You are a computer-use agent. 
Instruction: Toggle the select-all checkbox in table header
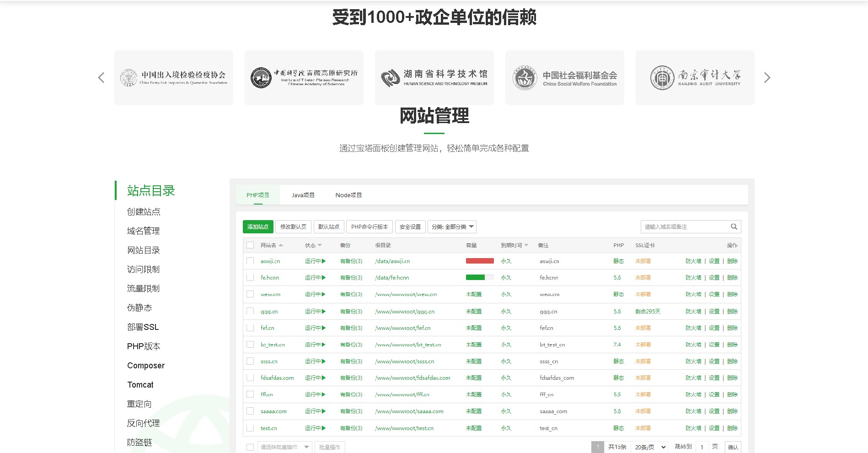(250, 245)
